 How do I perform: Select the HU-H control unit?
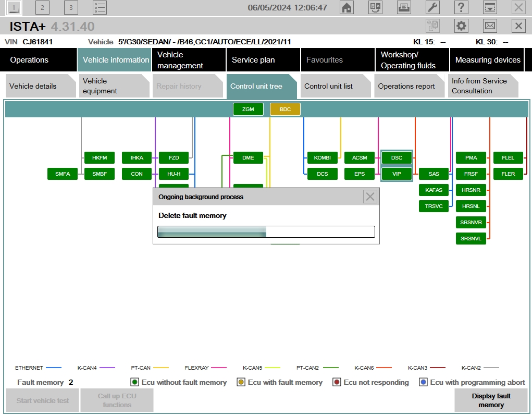coord(174,174)
